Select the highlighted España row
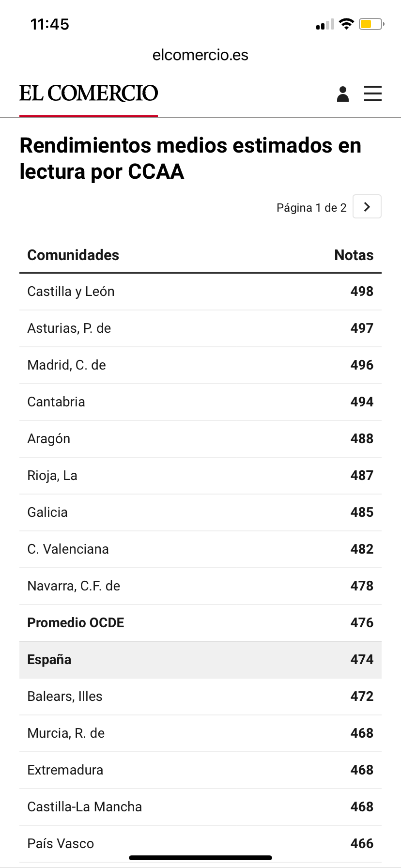Viewport: 401px width, 868px height. pos(200,660)
